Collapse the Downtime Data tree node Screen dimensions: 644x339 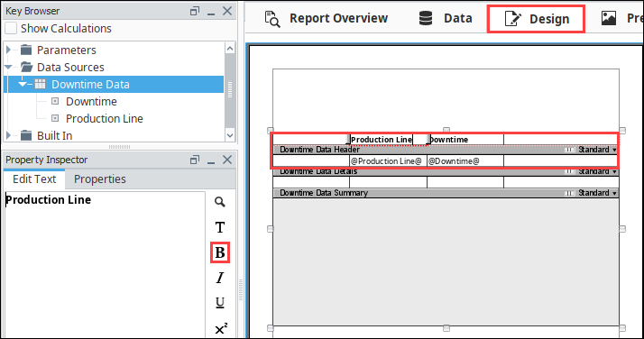click(x=23, y=84)
